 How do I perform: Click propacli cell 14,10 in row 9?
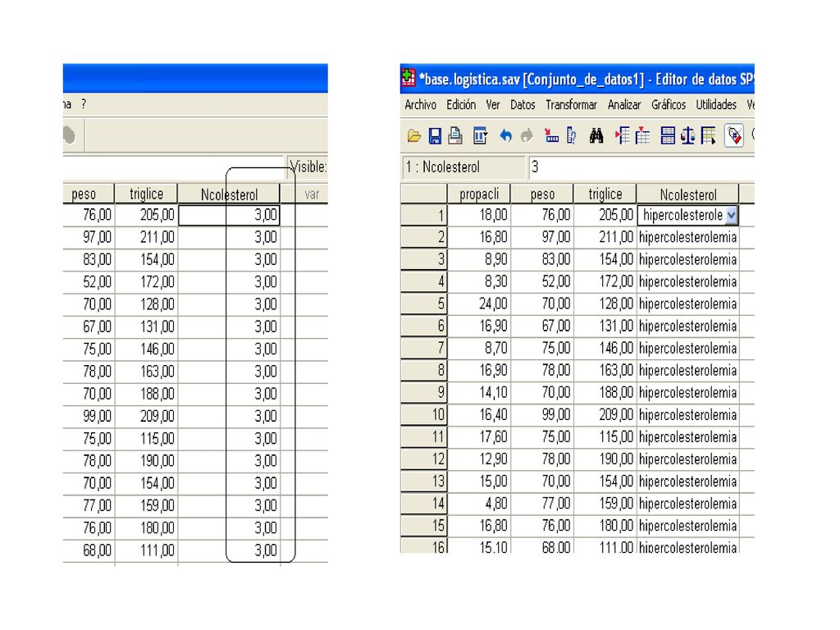479,393
